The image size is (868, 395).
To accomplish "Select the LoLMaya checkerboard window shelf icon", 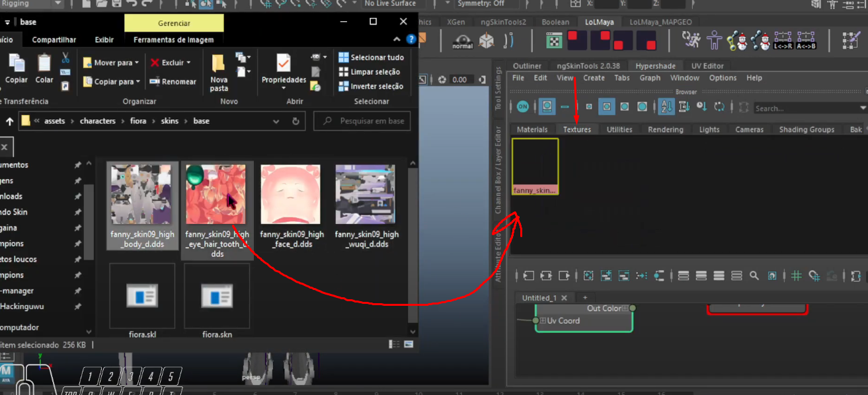I will click(554, 41).
